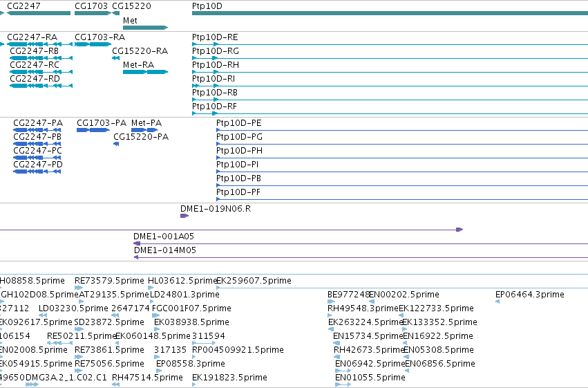Screen dimensions: 588x388
Task: Click the CG1703-RA transcript
Action: (93, 44)
